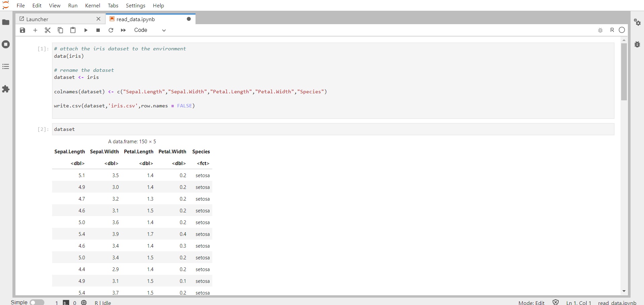Open the File menu
Viewport: 644px width, 305px height.
(x=20, y=6)
